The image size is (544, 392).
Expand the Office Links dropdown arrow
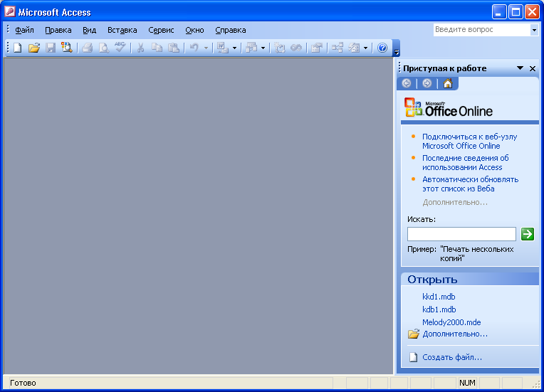pos(234,48)
